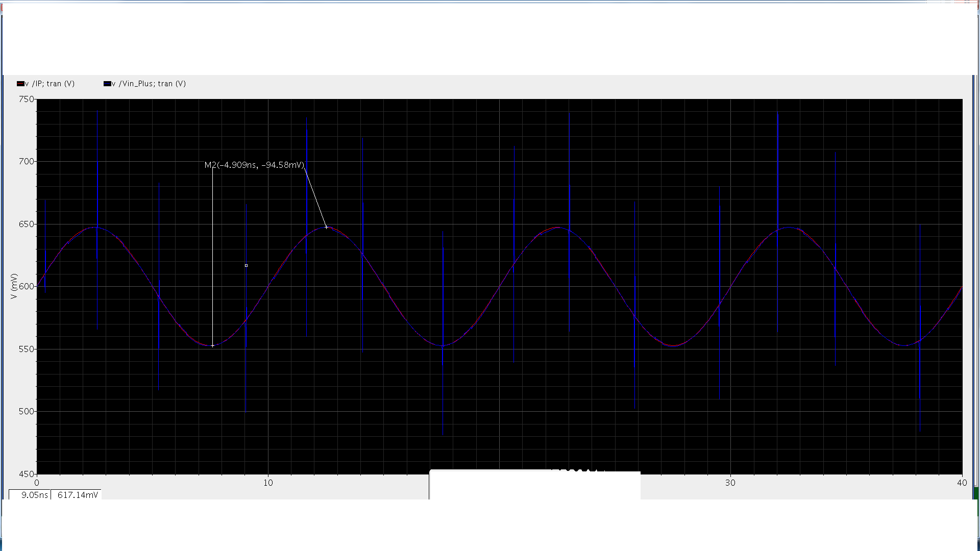The width and height of the screenshot is (980, 551).
Task: Select the 'v /IP; tran (V)' legend entry
Action: click(x=50, y=84)
